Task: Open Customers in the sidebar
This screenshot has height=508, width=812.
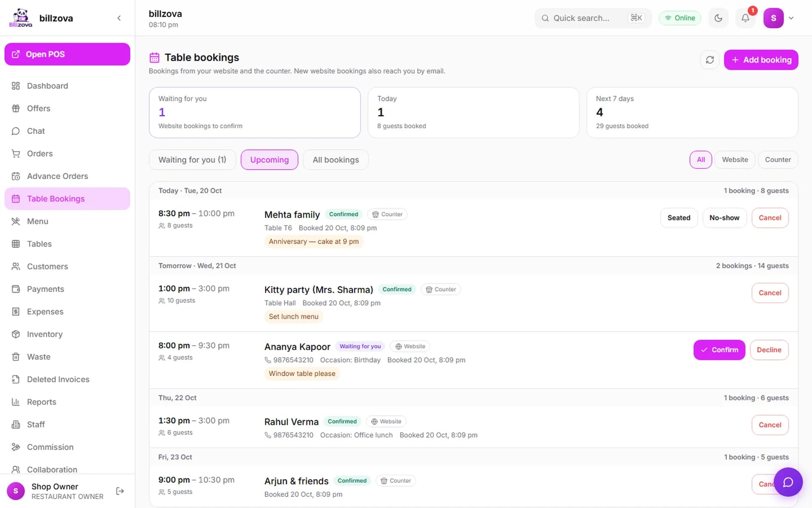Action: 68,266
